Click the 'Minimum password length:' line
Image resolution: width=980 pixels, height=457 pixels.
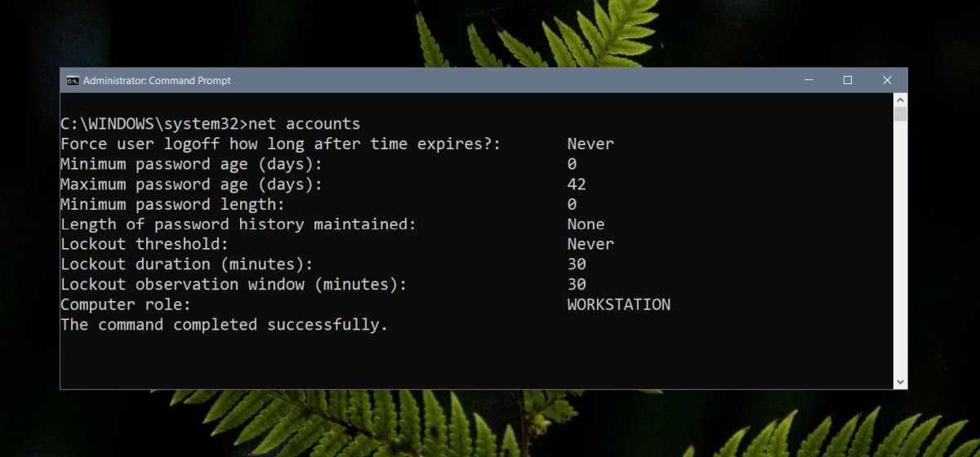(172, 204)
